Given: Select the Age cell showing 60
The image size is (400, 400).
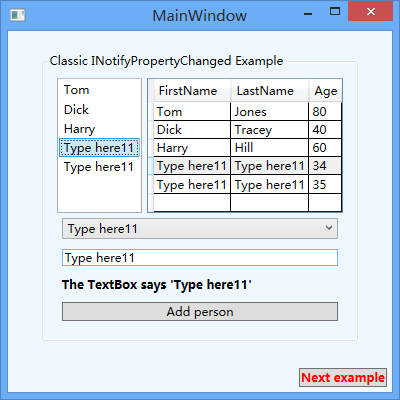Looking at the screenshot, I should pyautogui.click(x=325, y=148).
